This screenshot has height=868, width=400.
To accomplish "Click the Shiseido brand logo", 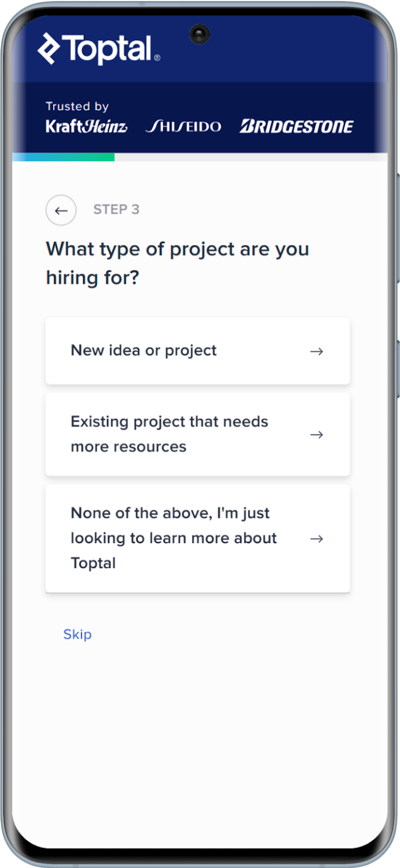I will pyautogui.click(x=184, y=127).
